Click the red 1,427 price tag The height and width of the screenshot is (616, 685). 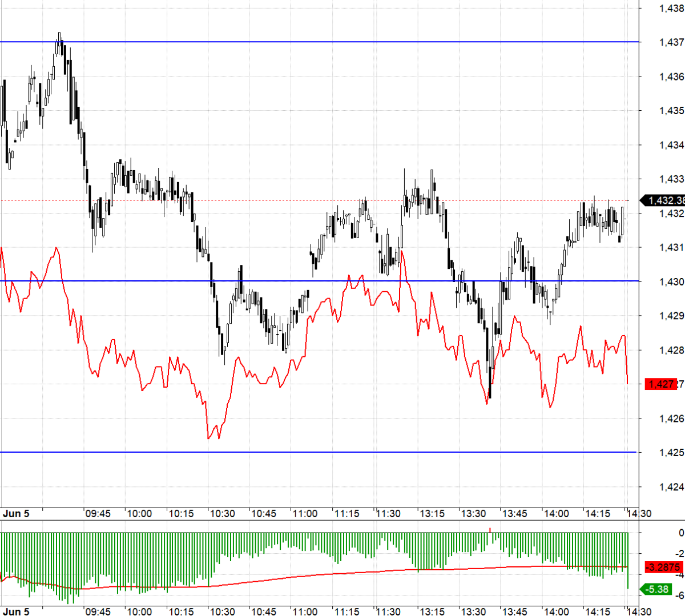660,384
